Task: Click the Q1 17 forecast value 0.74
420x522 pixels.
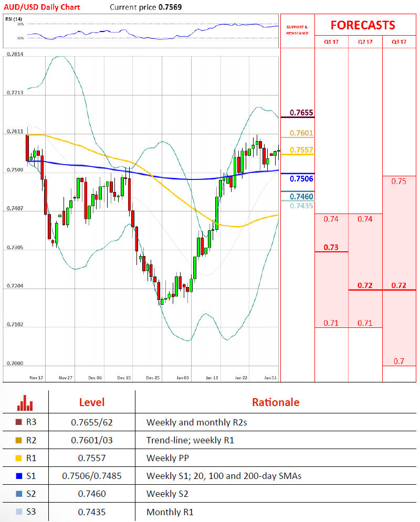Action: pyautogui.click(x=331, y=219)
